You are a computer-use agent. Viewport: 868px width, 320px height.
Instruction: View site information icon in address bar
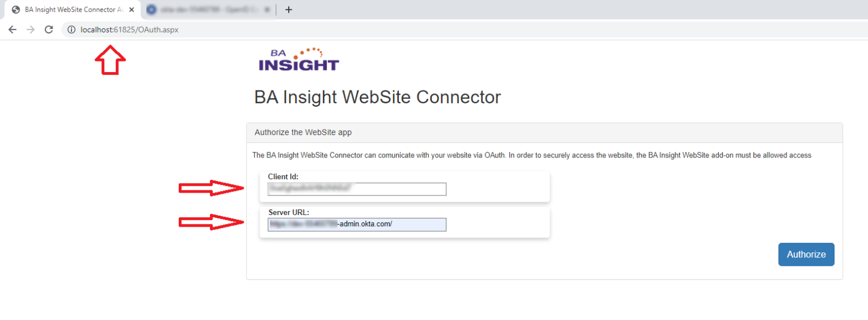pos(71,30)
